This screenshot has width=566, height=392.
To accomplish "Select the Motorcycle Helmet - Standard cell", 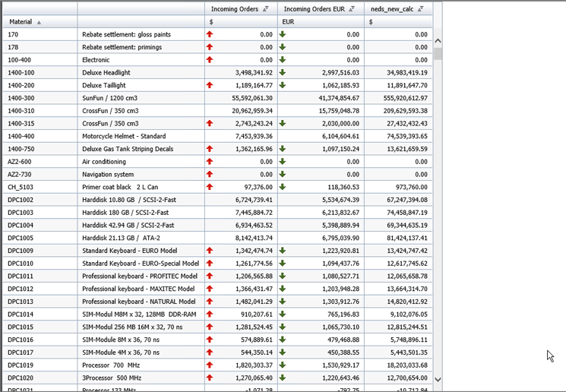I will [141, 136].
